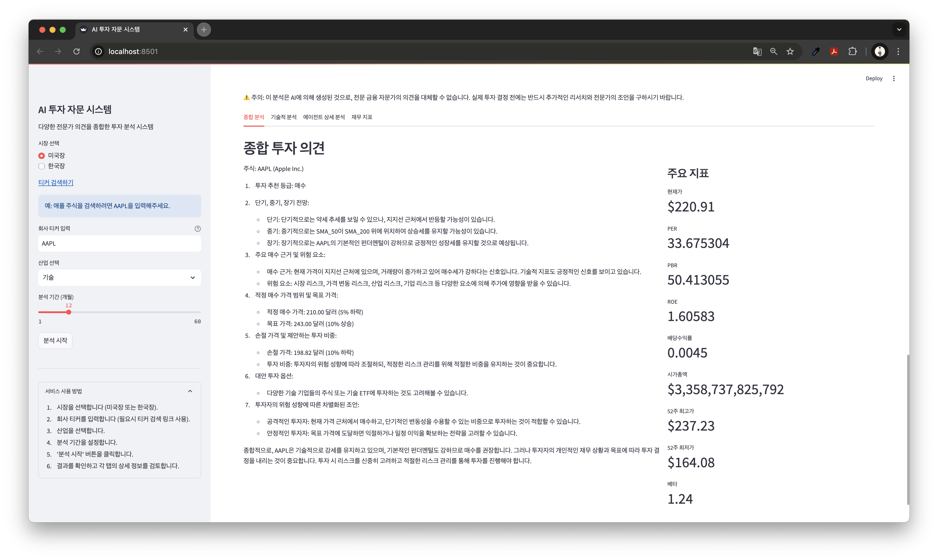Select the 미국장 radio option
The image size is (938, 560).
coord(42,155)
